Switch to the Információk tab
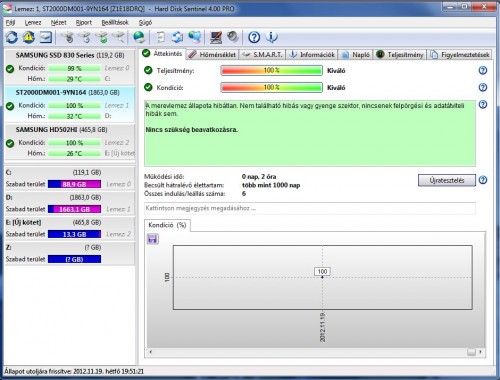This screenshot has width=500, height=380. (x=312, y=55)
